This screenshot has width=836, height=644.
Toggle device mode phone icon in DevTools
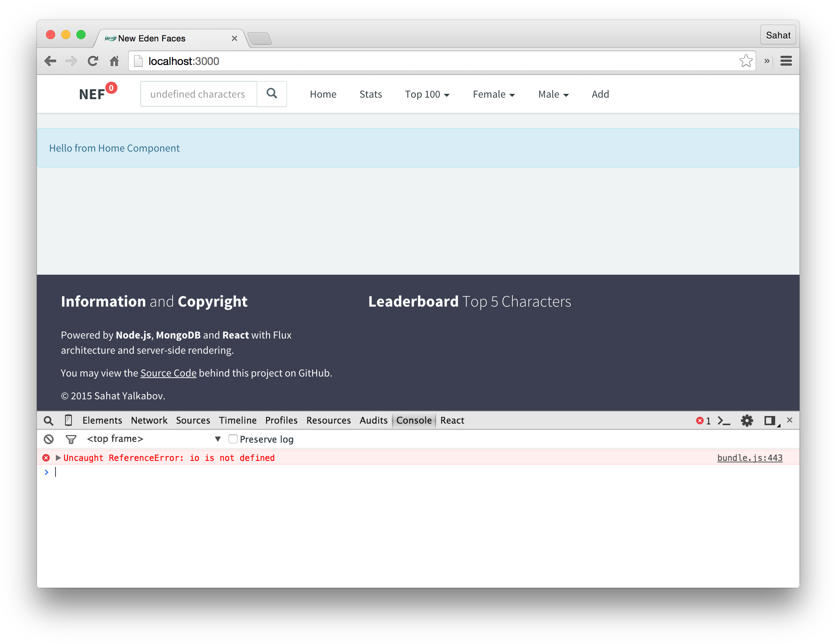68,420
